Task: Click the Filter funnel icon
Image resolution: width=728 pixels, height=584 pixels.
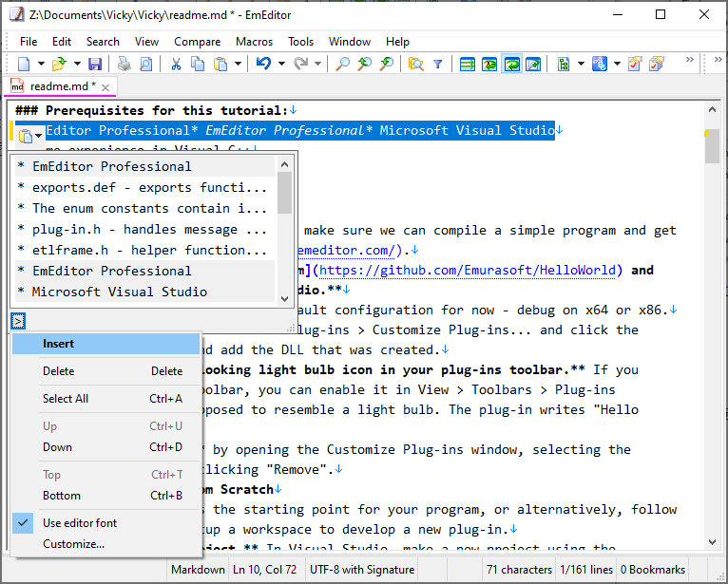Action: click(x=437, y=64)
